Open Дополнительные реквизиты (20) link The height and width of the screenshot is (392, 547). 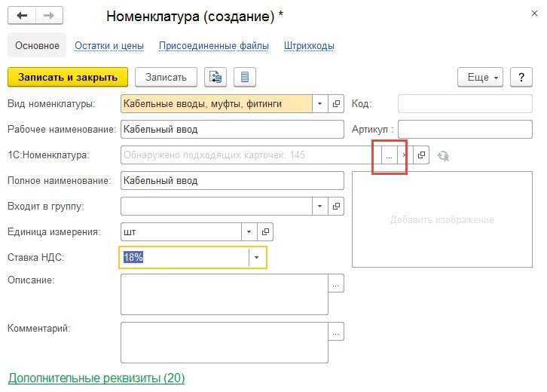click(x=96, y=378)
